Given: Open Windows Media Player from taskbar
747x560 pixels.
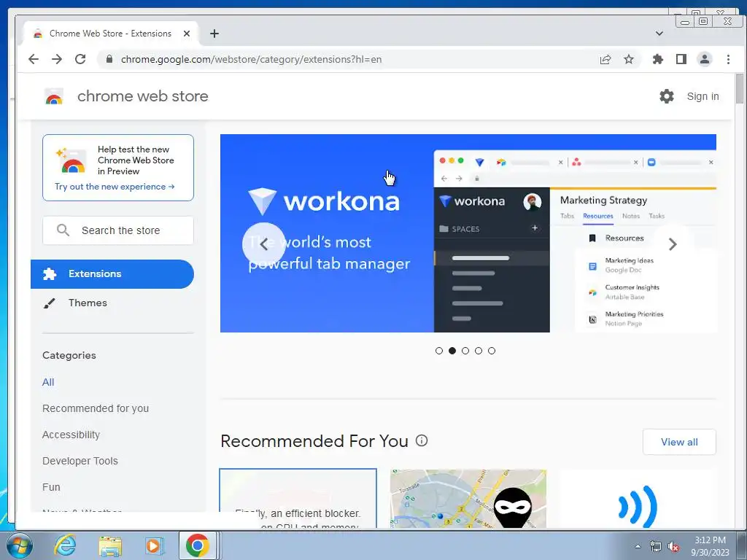Looking at the screenshot, I should click(x=154, y=545).
